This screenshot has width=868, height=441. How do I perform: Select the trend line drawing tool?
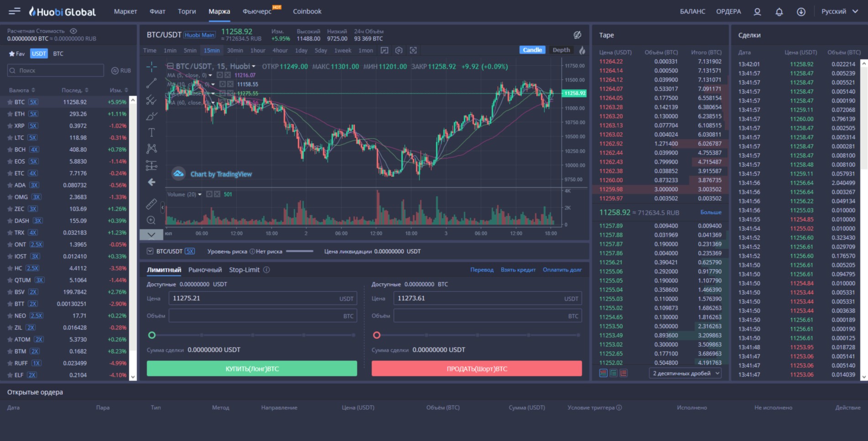coord(151,83)
